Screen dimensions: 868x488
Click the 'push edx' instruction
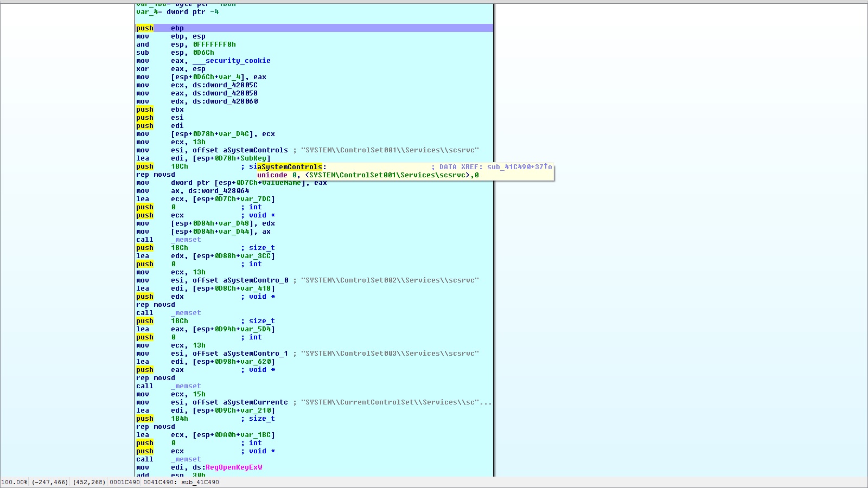[x=160, y=297]
